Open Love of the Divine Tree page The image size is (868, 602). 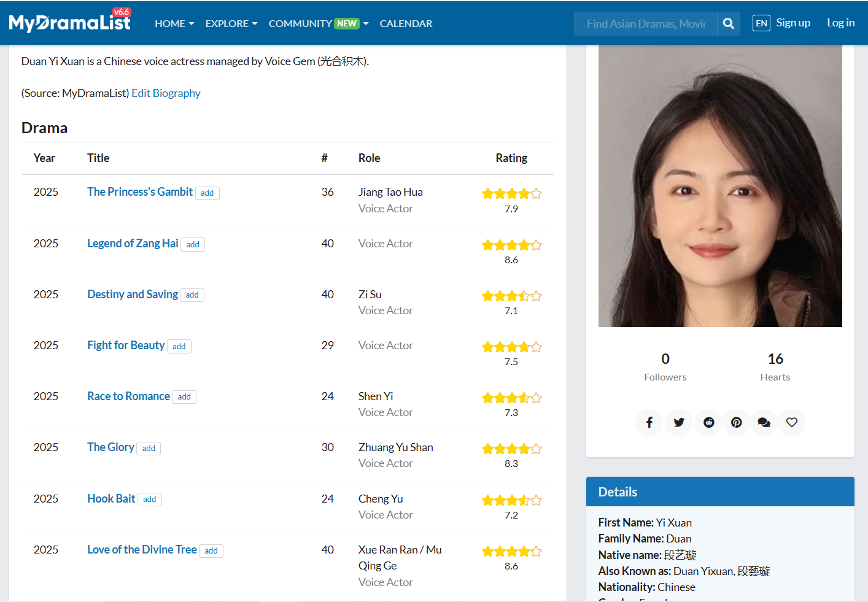(x=142, y=550)
